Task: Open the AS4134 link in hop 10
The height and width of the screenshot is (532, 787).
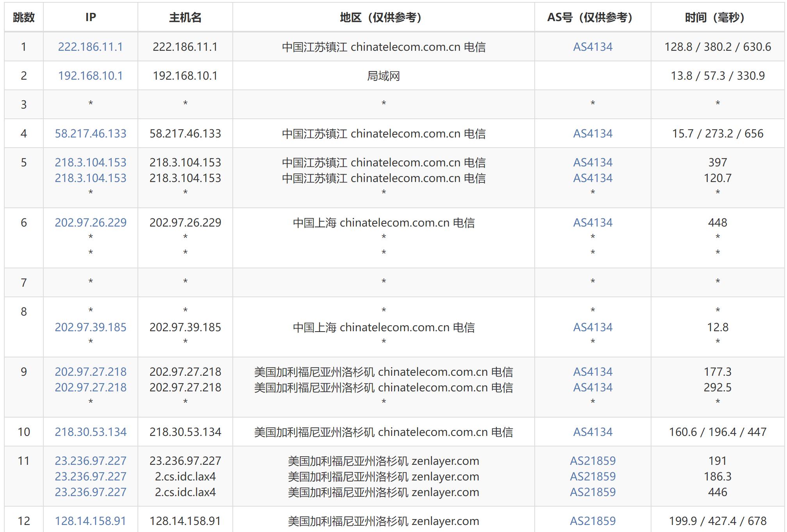Action: [592, 432]
